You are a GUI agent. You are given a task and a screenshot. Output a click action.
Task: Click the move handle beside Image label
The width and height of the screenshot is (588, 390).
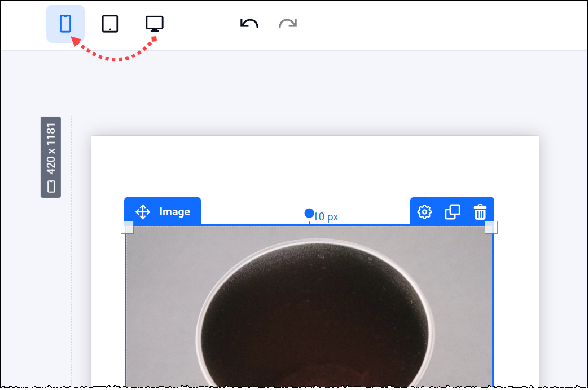(143, 212)
